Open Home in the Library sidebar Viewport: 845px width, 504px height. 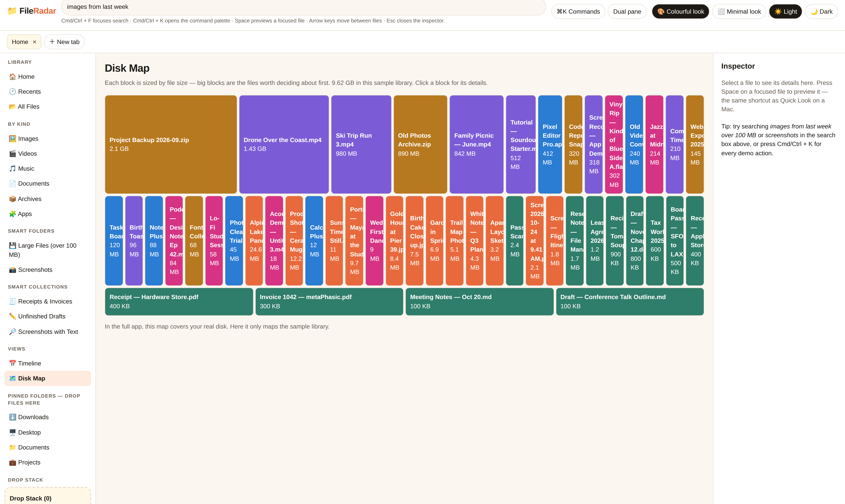pyautogui.click(x=48, y=77)
